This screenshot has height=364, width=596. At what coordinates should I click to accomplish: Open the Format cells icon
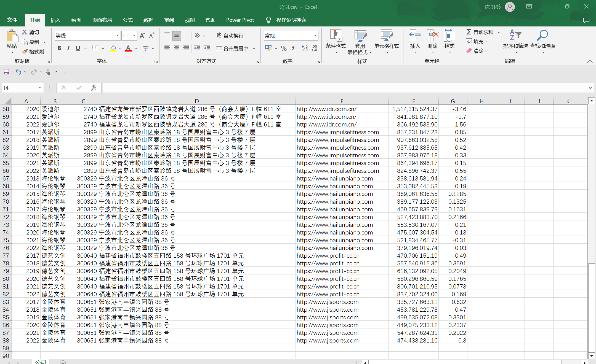click(449, 36)
